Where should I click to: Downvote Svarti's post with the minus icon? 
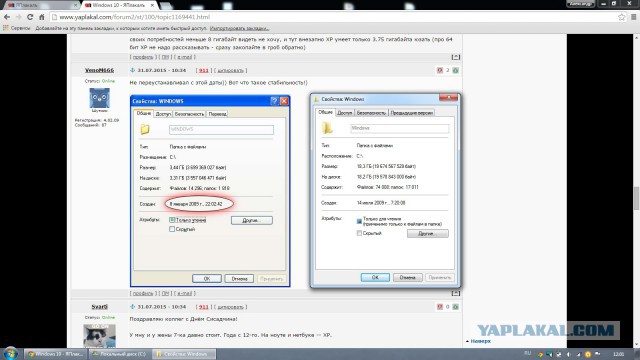tap(440, 307)
